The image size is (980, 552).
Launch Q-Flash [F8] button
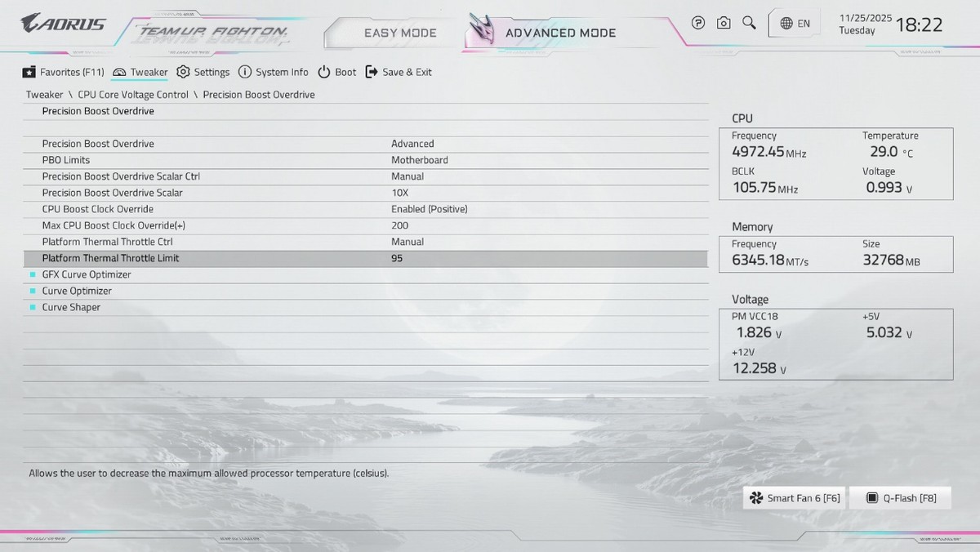(901, 498)
